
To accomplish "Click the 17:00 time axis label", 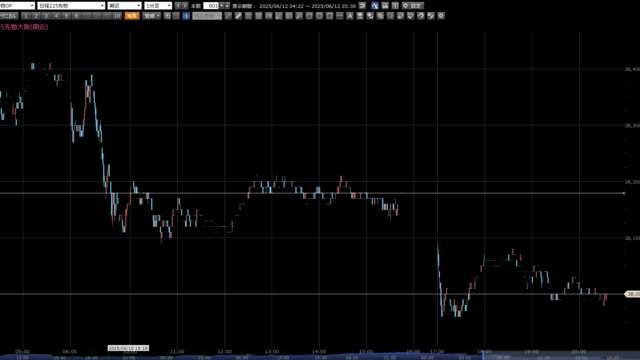I will pos(437,351).
